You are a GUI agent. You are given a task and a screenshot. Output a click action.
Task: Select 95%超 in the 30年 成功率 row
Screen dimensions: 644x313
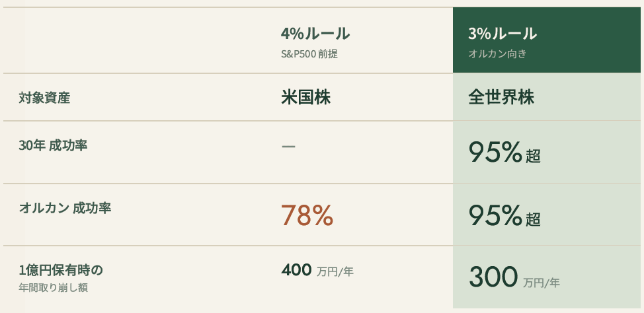(504, 154)
